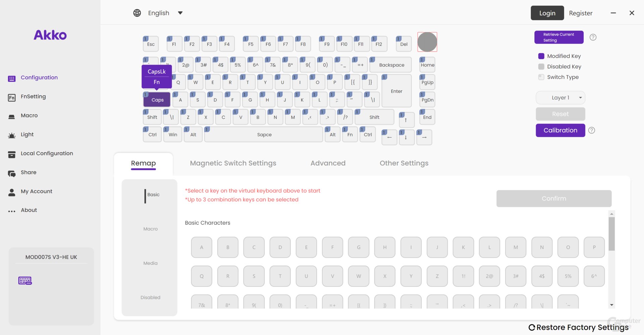Click the Register link
This screenshot has width=644, height=335.
(581, 13)
